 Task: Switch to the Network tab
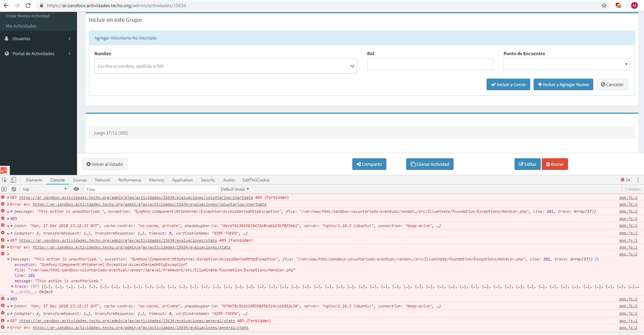coord(103,180)
